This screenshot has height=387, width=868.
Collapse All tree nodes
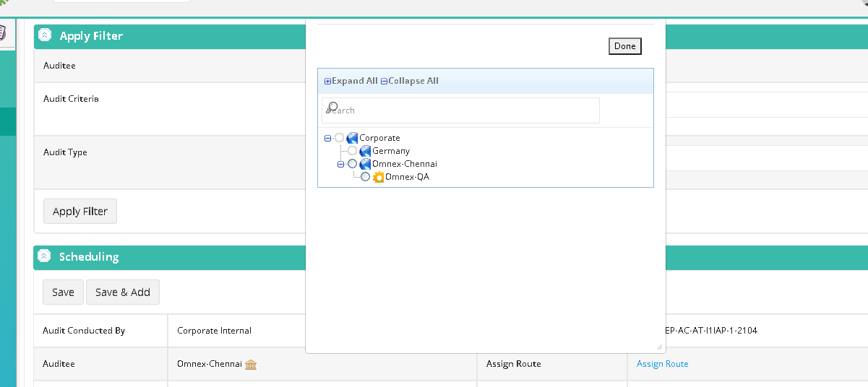point(410,81)
